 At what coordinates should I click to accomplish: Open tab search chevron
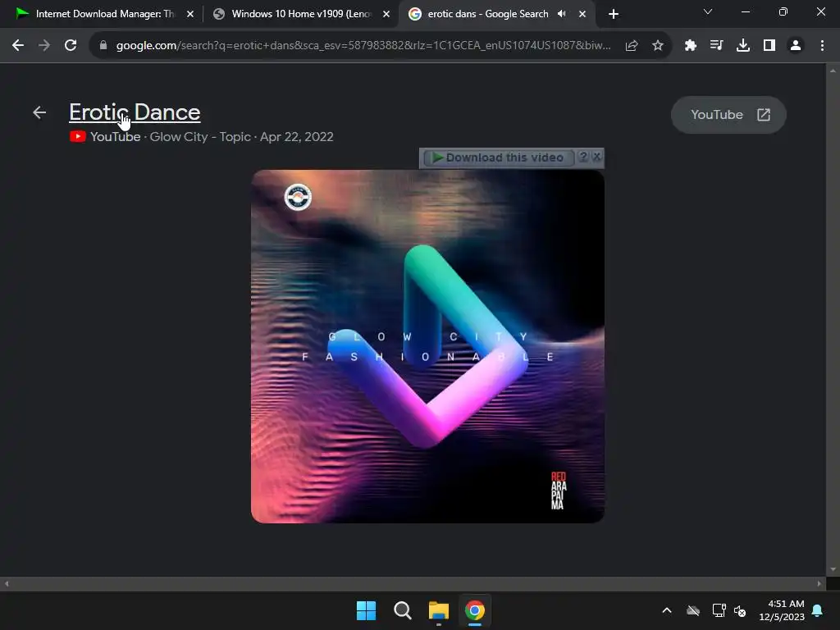click(x=708, y=11)
